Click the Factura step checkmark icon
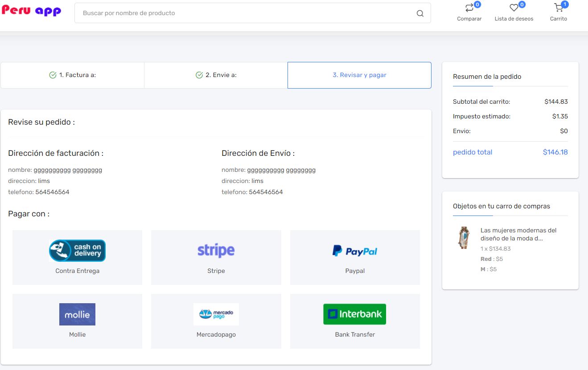 coord(53,75)
